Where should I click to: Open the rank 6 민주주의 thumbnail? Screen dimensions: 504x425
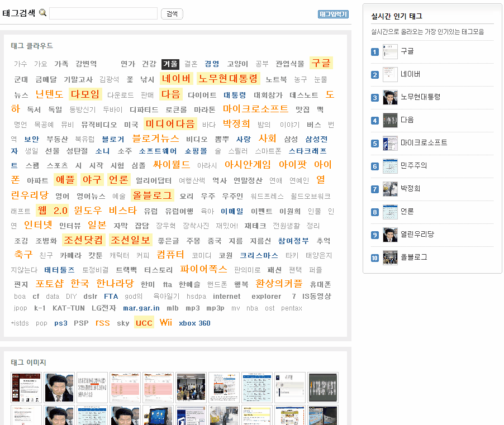[390, 166]
